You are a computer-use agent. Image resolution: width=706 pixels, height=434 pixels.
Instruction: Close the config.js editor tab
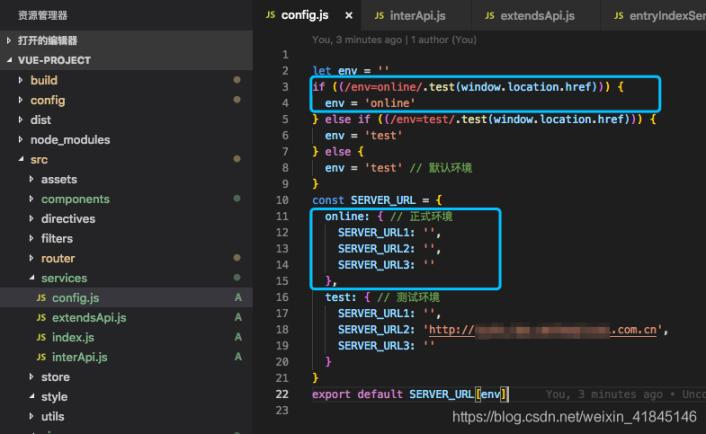[x=348, y=16]
